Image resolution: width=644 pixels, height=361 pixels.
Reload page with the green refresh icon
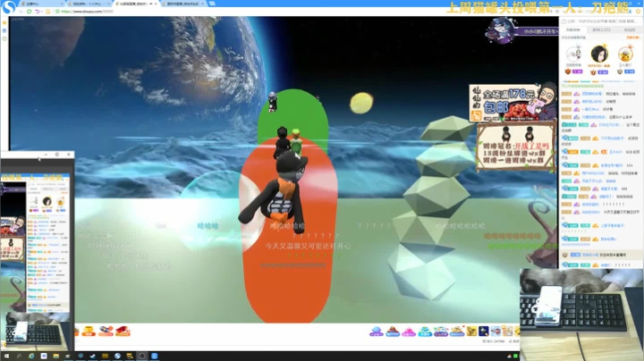click(x=30, y=12)
